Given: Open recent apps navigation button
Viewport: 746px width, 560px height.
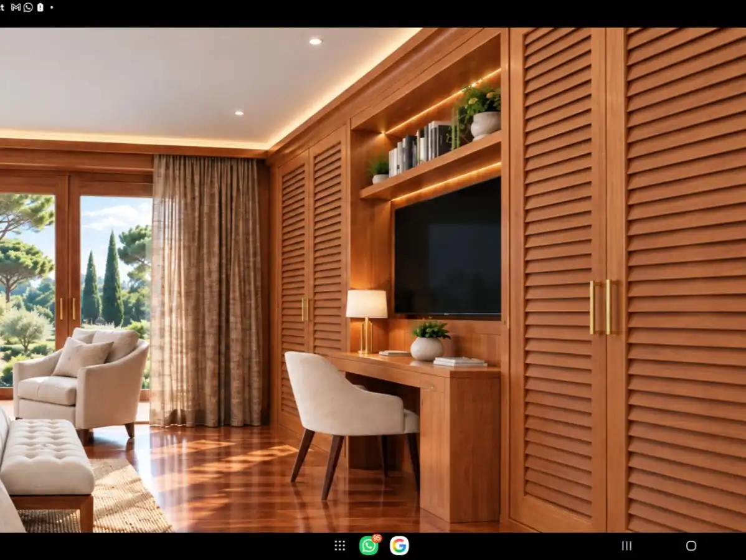Looking at the screenshot, I should tap(627, 546).
